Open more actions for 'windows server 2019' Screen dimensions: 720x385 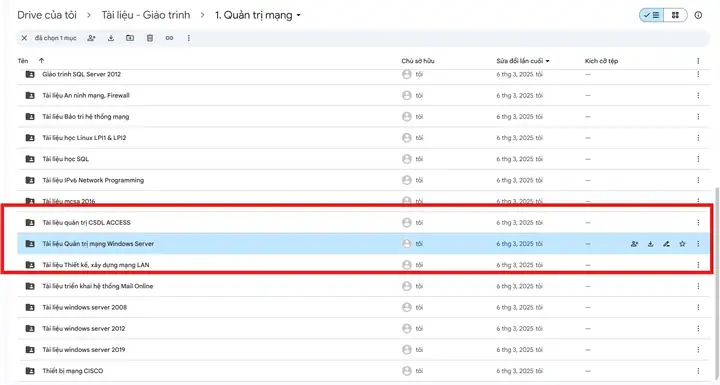698,350
